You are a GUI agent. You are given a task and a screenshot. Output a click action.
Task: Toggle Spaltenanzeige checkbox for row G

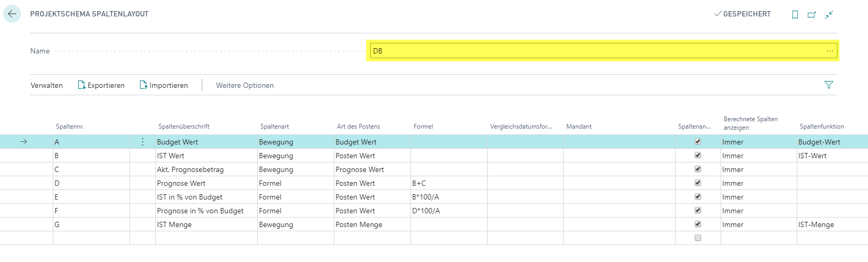[698, 224]
